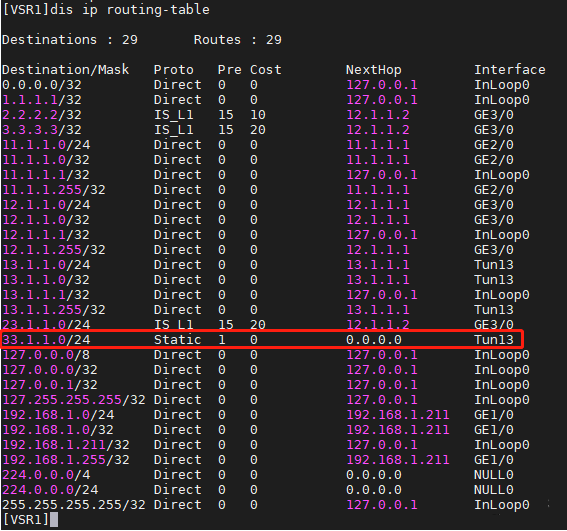Select the 224.0.0.0/4 multicast route
The height and width of the screenshot is (531, 567).
[46, 475]
